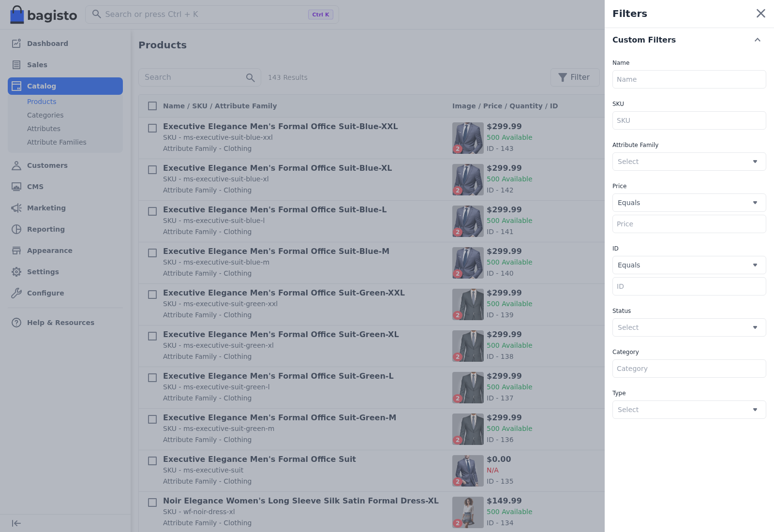Open the Customers menu label

click(x=47, y=165)
